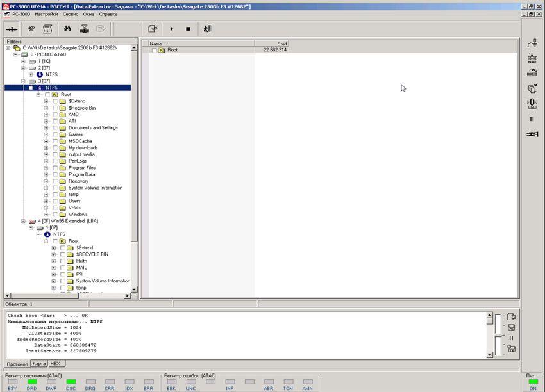Expand the Users folder tree node
545x392 pixels.
(46, 201)
